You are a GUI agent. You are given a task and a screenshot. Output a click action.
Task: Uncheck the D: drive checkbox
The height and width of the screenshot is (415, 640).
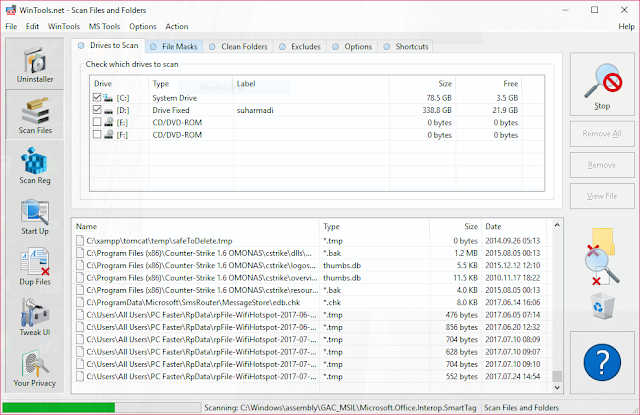click(x=97, y=110)
